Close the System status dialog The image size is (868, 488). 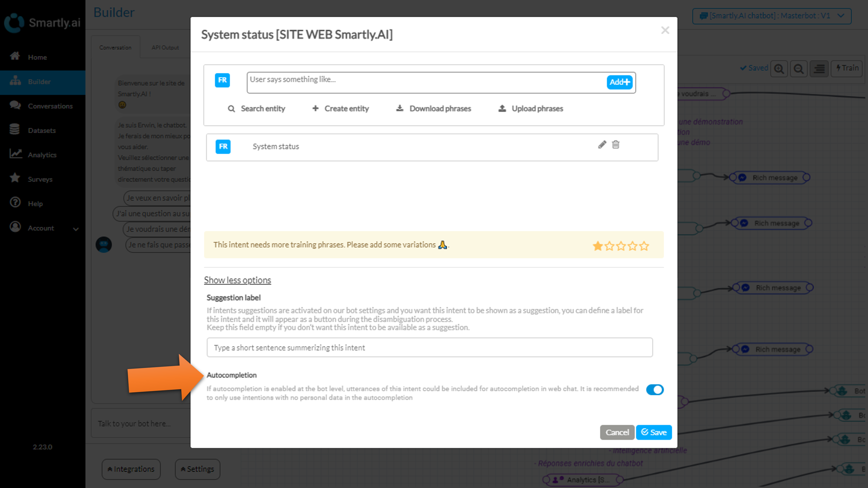665,30
